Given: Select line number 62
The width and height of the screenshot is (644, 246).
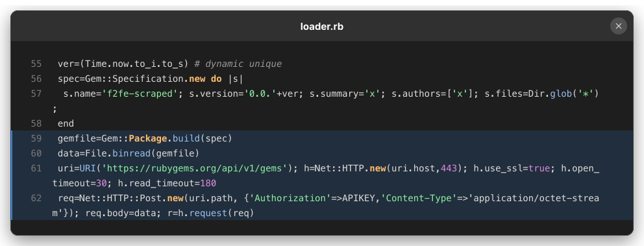Looking at the screenshot, I should click(x=36, y=198).
